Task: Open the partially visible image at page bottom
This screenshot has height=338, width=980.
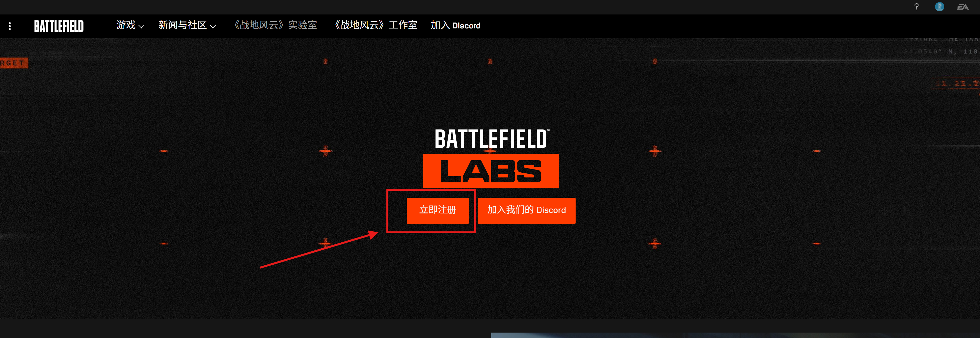Action: coord(735,335)
